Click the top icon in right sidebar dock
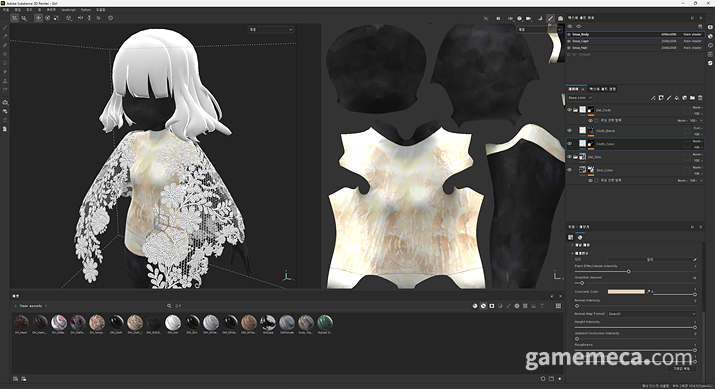 pos(710,27)
